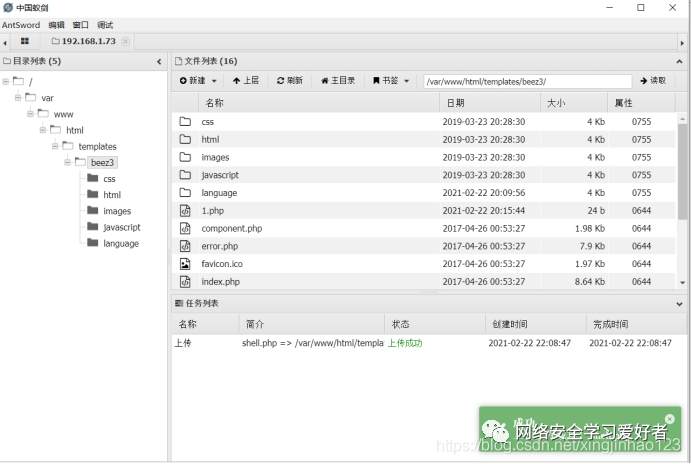
Task: Open the 书签 dropdown arrow
Action: [x=406, y=81]
